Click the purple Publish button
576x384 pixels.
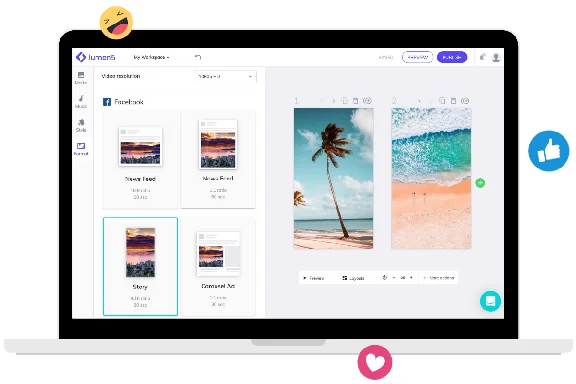pyautogui.click(x=452, y=57)
